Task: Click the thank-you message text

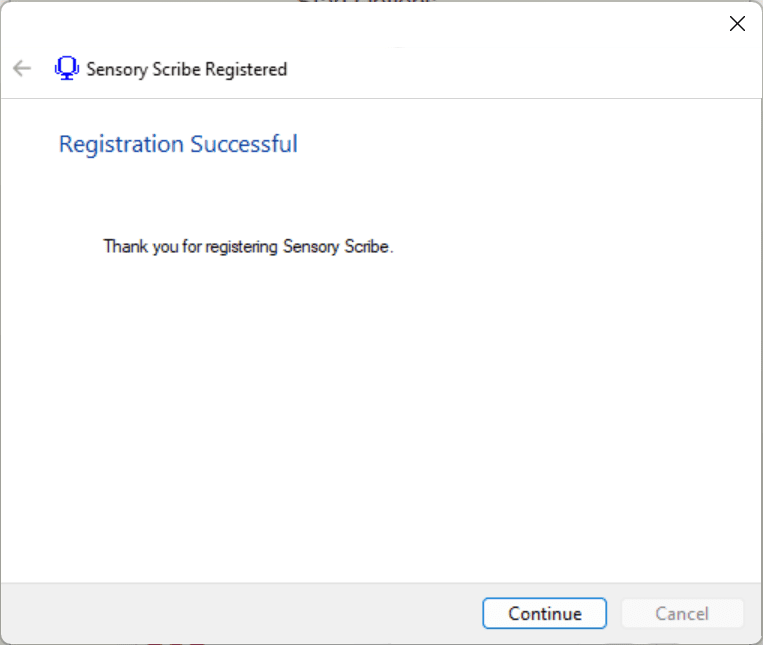Action: pyautogui.click(x=248, y=246)
